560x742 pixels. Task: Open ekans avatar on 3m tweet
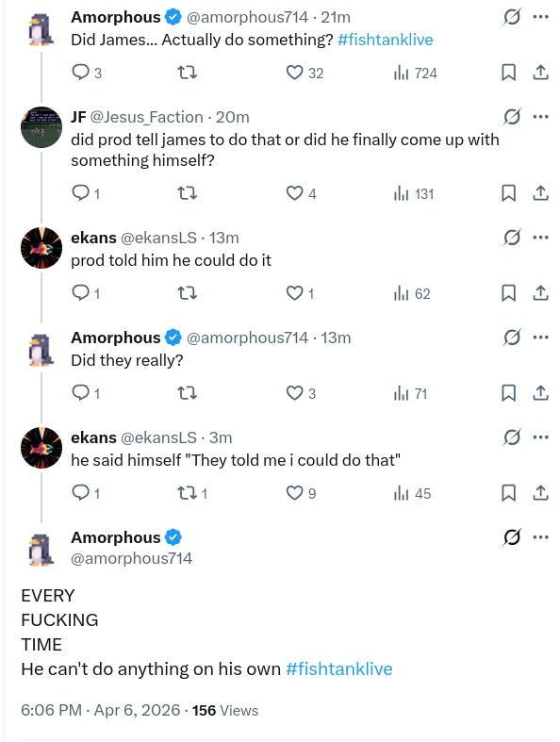pos(41,448)
